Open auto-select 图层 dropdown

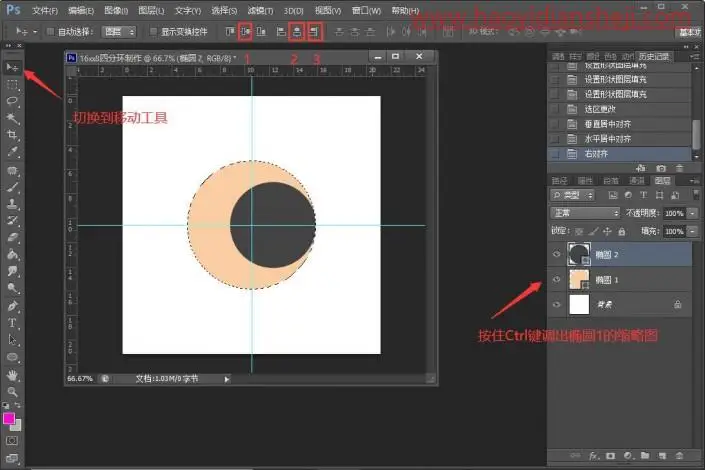pyautogui.click(x=119, y=31)
